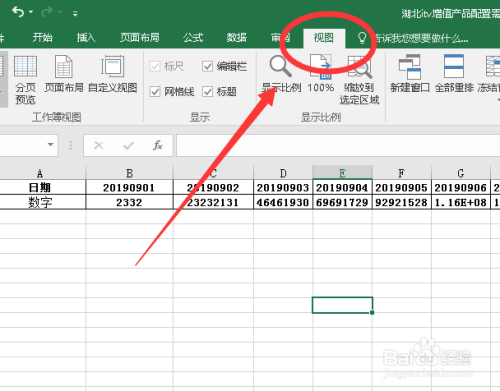Click cell with value 20190906
Image resolution: width=500 pixels, height=391 pixels.
click(x=461, y=187)
